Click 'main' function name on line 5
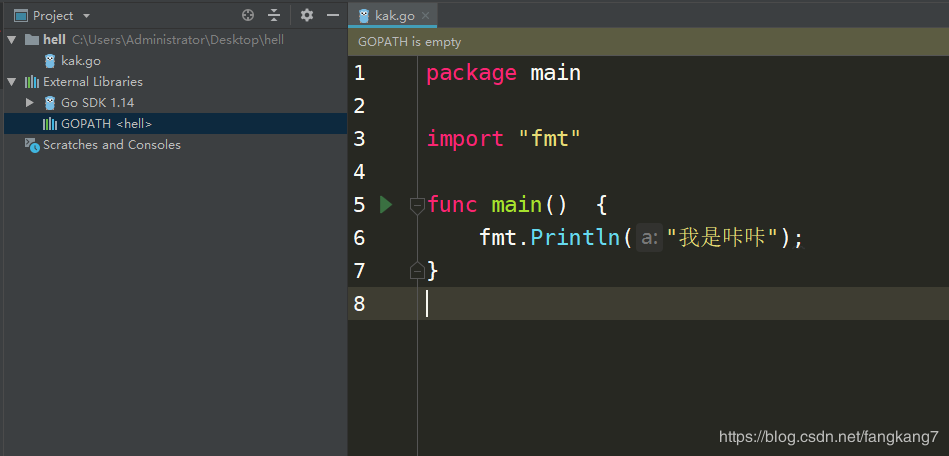The width and height of the screenshot is (949, 456). (x=517, y=205)
